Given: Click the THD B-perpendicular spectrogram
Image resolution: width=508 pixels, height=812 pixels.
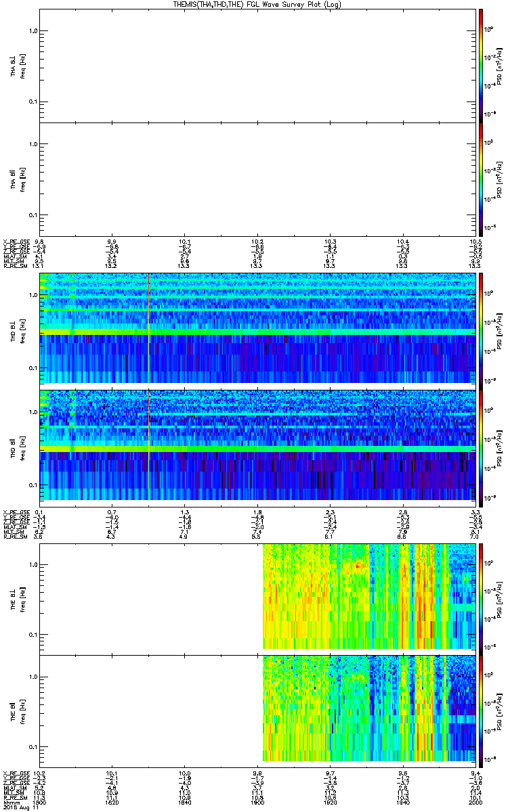Looking at the screenshot, I should point(257,328).
